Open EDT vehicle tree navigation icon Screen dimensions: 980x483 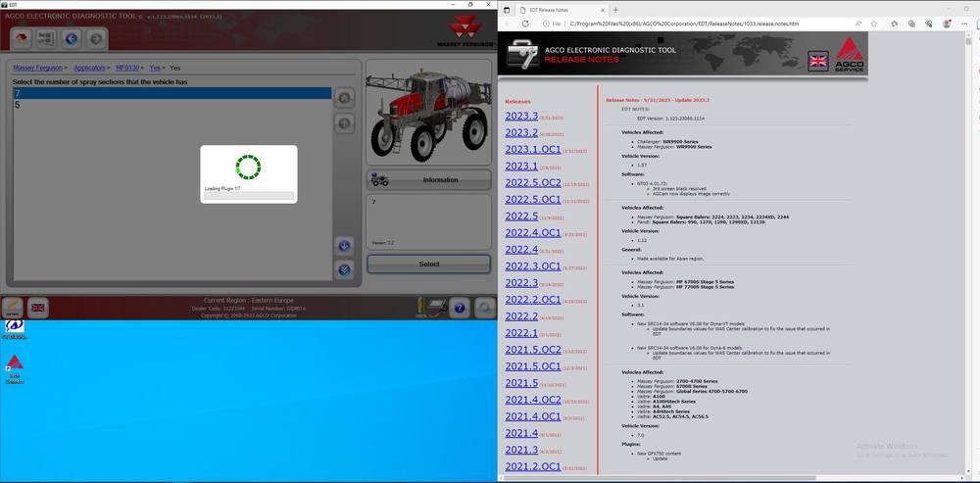tap(46, 39)
